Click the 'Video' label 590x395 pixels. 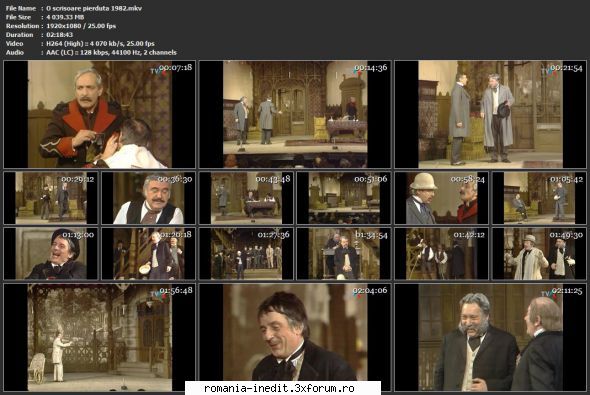point(14,44)
